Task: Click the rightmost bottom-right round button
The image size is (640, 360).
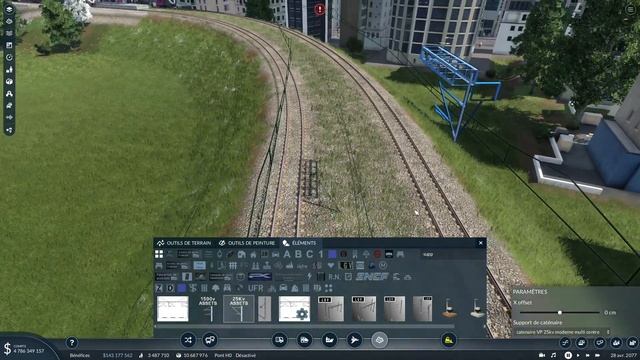Action: click(632, 342)
